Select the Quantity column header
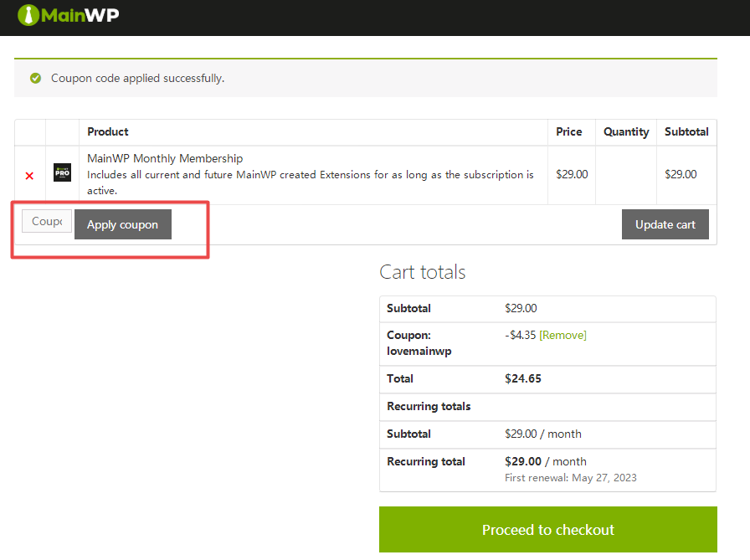This screenshot has height=560, width=750. (x=626, y=131)
